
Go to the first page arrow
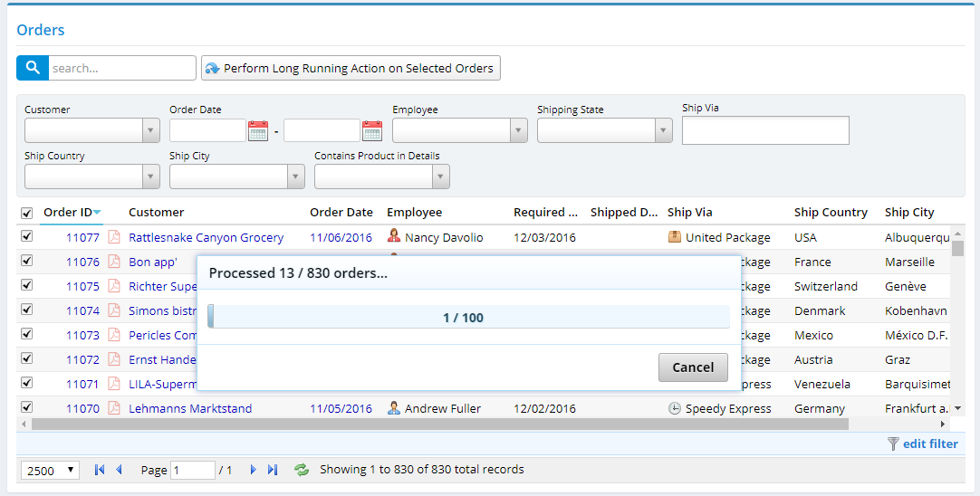click(x=100, y=470)
